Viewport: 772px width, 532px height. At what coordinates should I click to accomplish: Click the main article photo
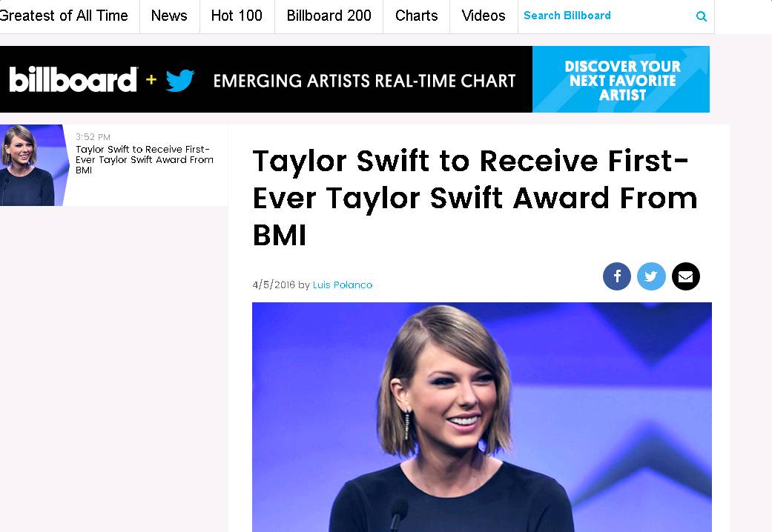point(481,417)
